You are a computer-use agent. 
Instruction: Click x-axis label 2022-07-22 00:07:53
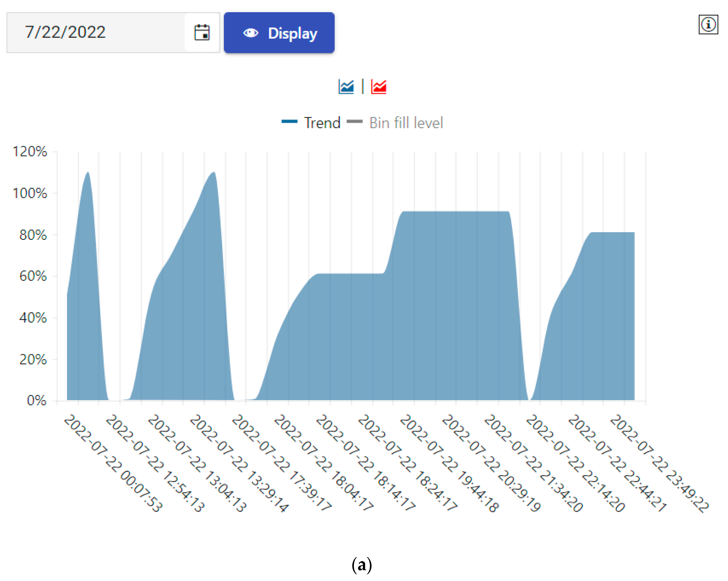coord(113,463)
